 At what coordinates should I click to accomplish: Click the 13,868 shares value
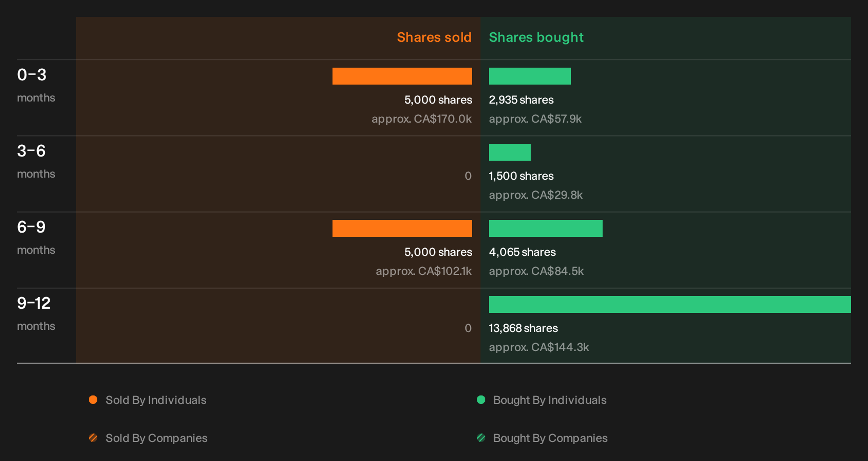[x=523, y=328]
